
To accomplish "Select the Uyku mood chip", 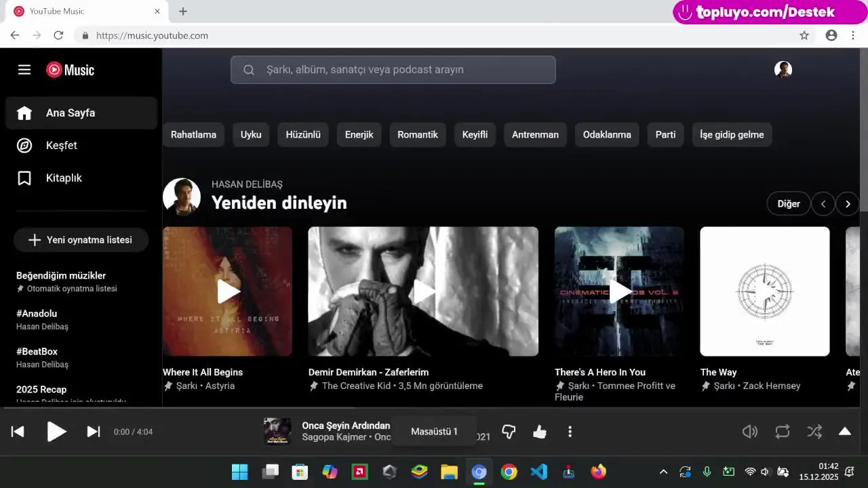I will 251,135.
